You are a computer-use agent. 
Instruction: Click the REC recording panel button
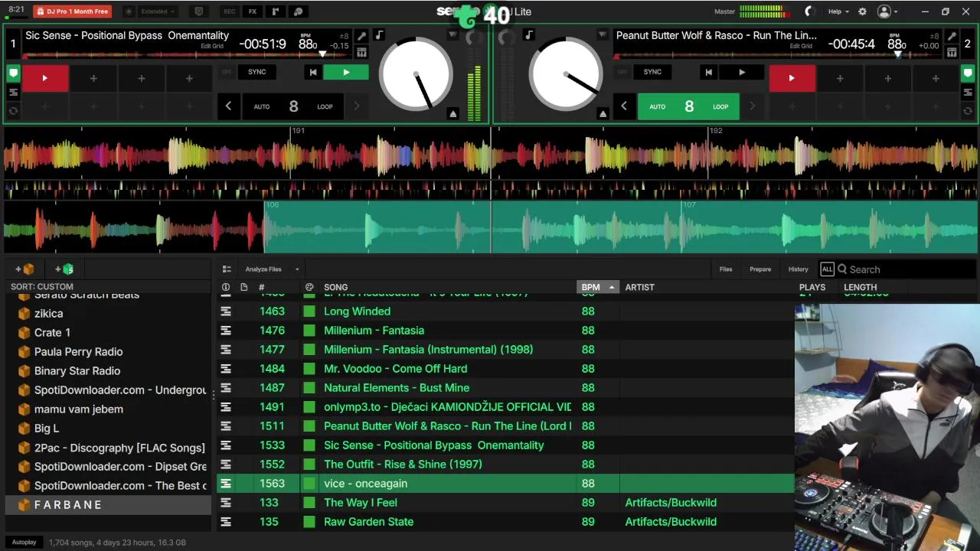(229, 11)
